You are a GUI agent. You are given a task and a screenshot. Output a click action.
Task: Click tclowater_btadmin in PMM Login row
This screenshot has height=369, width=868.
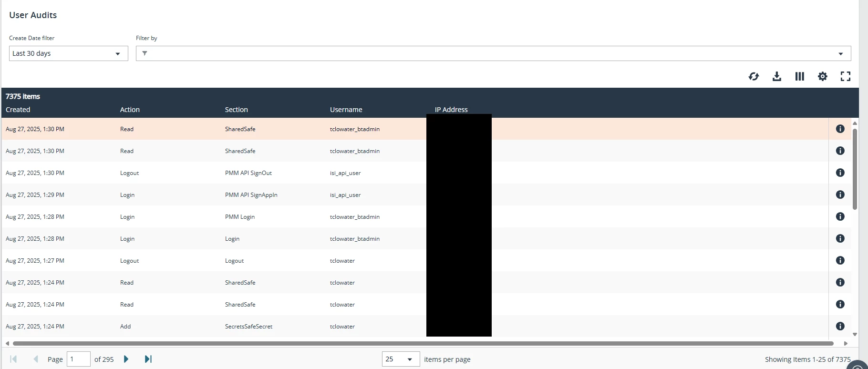pos(355,217)
